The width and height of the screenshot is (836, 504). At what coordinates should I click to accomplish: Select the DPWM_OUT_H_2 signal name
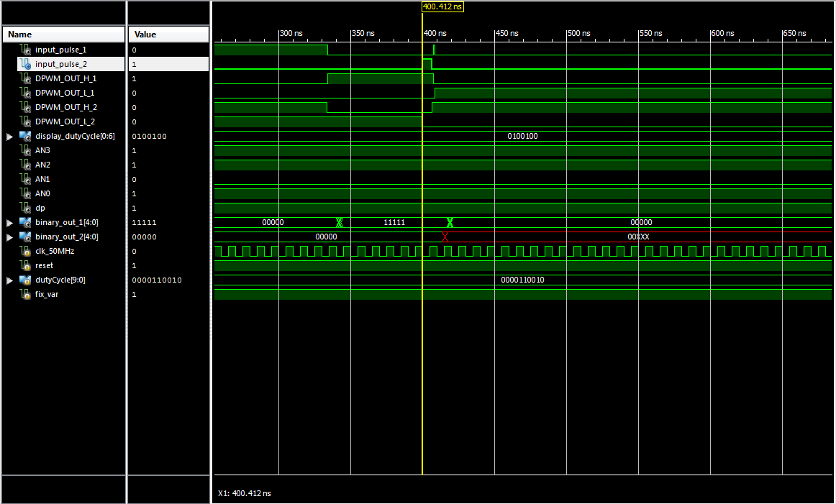66,107
